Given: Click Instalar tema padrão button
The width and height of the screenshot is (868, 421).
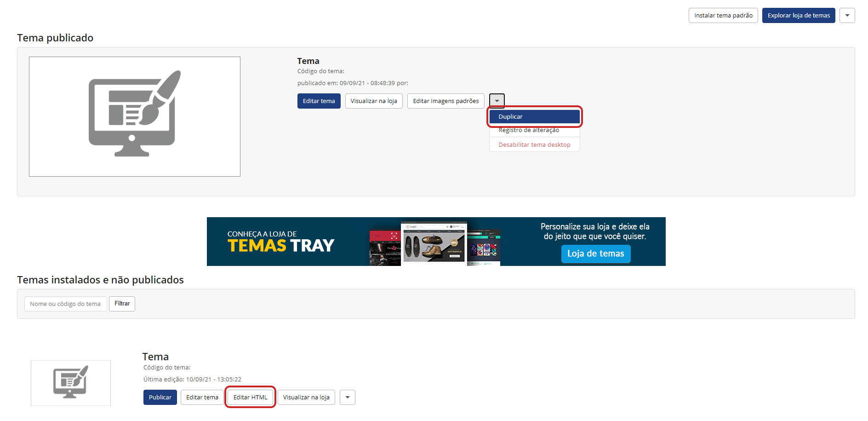Looking at the screenshot, I should (x=723, y=16).
